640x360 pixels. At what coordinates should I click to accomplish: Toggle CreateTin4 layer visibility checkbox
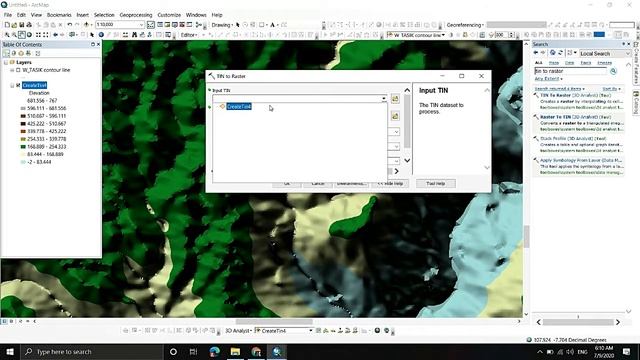point(18,85)
